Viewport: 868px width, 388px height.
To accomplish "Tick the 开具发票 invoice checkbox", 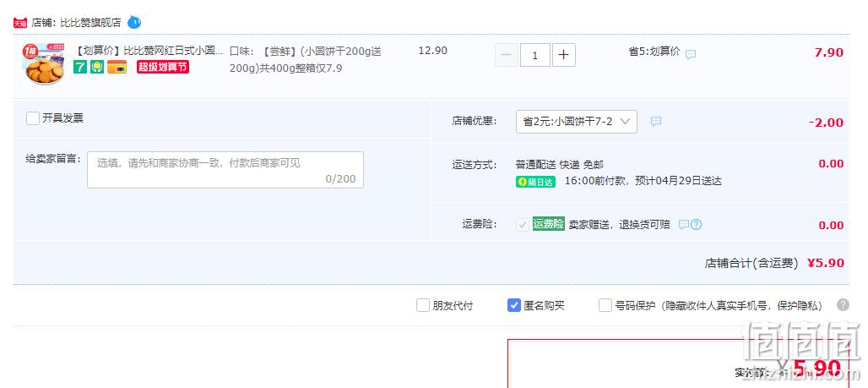I will click(x=33, y=118).
